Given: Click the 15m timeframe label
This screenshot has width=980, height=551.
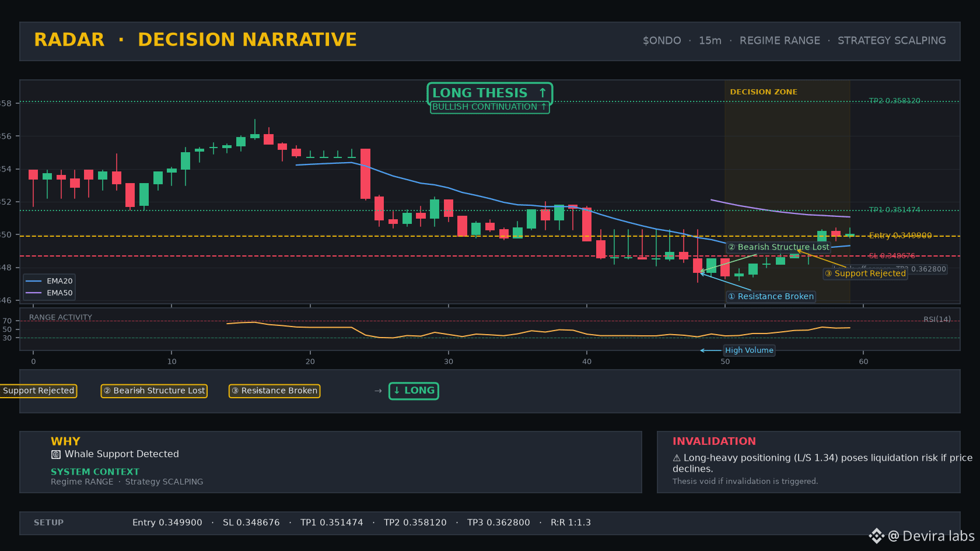Looking at the screenshot, I should point(710,41).
